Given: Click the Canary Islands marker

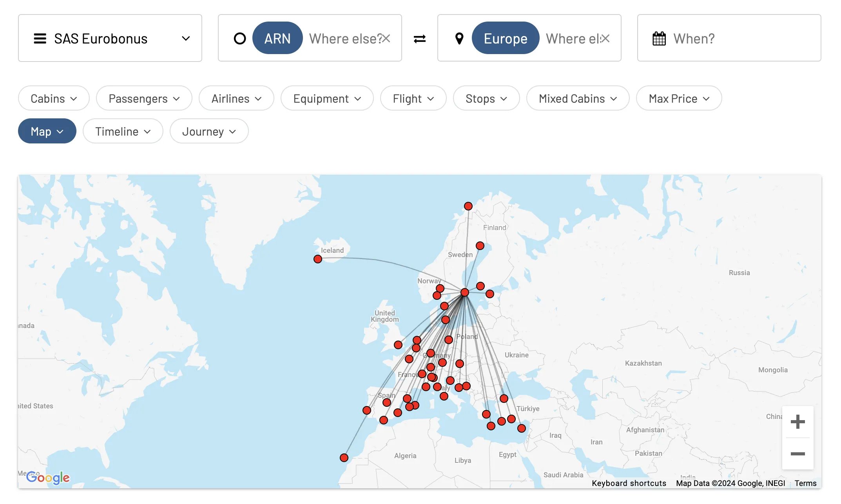Looking at the screenshot, I should tap(344, 458).
